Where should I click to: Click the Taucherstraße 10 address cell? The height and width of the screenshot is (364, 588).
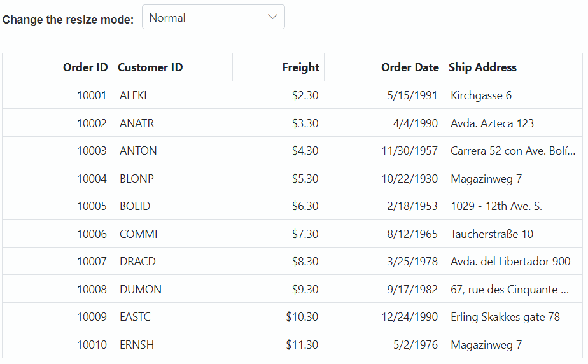(x=513, y=234)
